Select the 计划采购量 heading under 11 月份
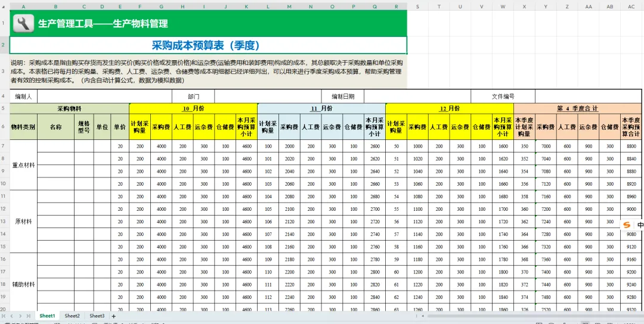 [x=268, y=127]
